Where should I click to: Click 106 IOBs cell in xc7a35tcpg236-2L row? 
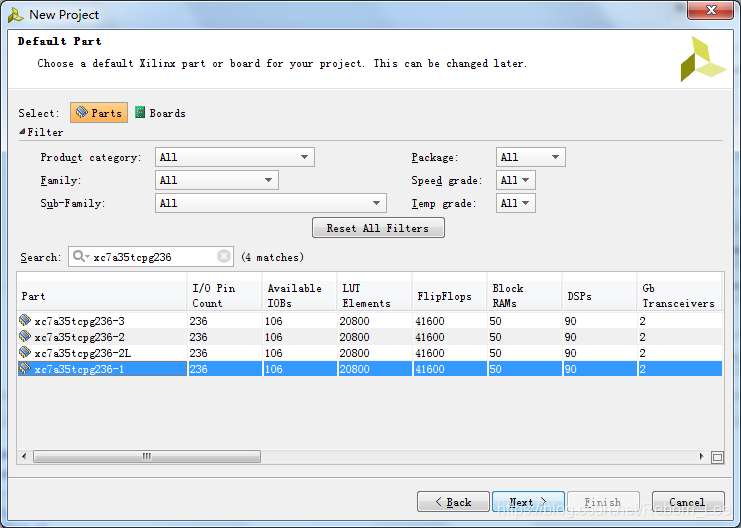300,353
